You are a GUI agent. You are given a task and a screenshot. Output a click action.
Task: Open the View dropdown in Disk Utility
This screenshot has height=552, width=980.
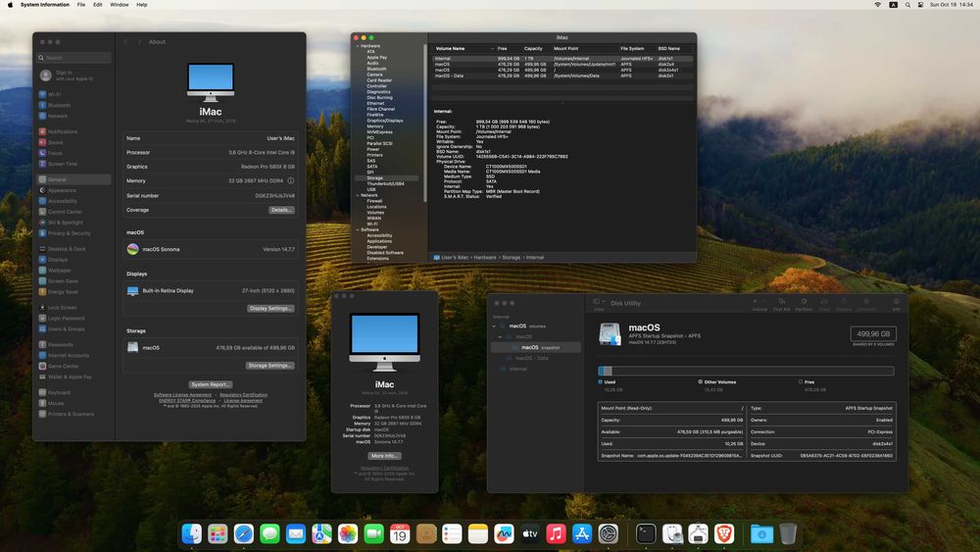point(600,303)
